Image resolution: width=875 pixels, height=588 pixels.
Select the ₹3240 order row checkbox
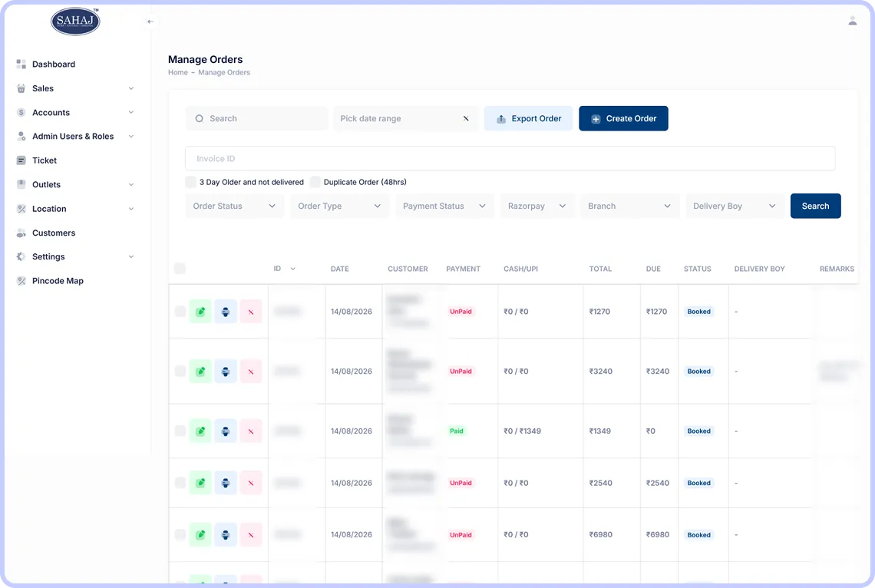(180, 371)
